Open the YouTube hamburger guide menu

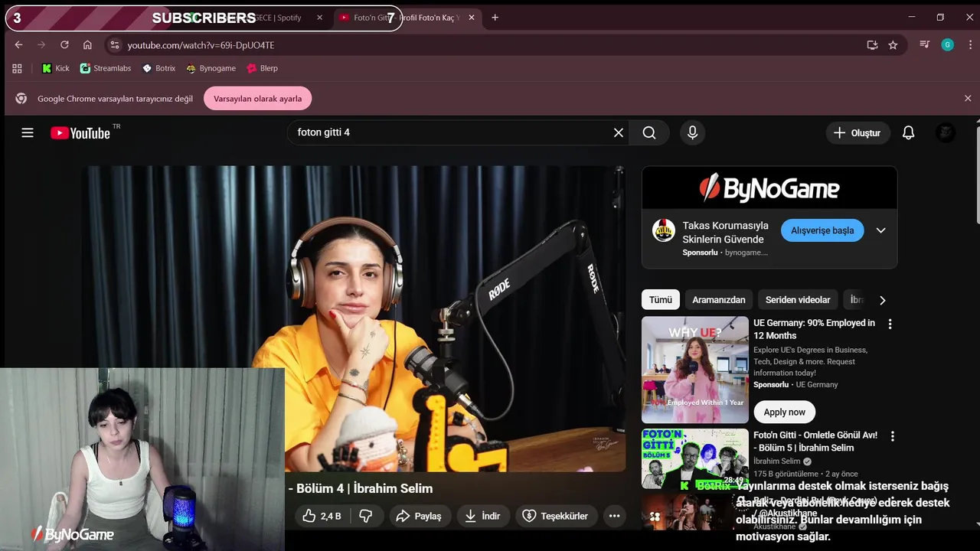[28, 132]
